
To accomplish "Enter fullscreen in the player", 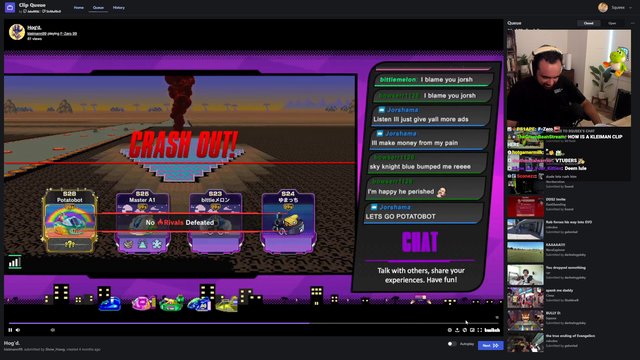I will pyautogui.click(x=480, y=330).
